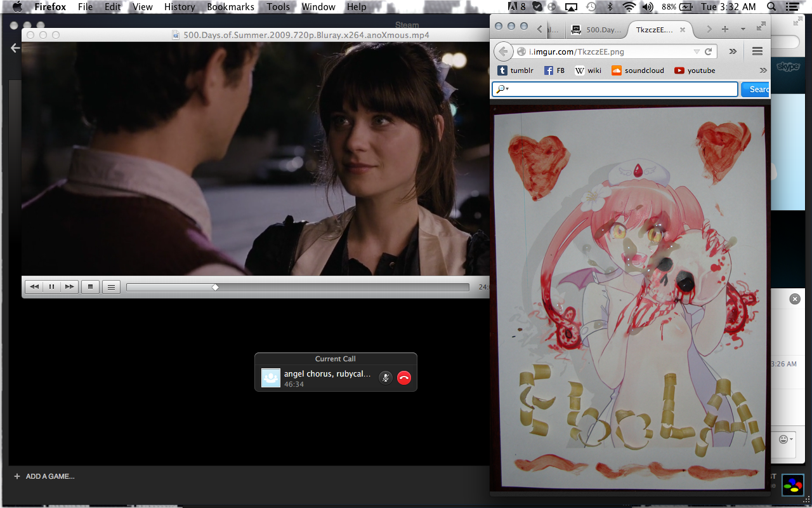Open the Apple menu
Viewport: 812px width, 508px height.
click(x=17, y=7)
